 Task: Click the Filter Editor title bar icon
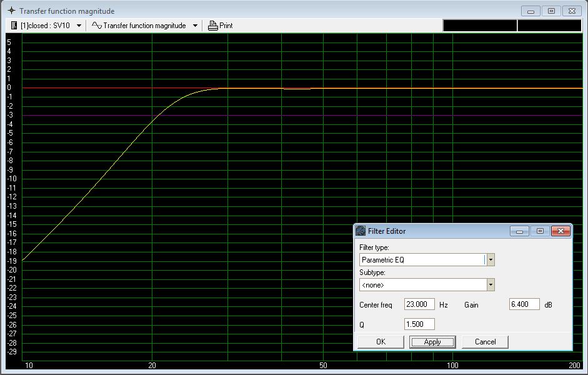[x=361, y=231]
